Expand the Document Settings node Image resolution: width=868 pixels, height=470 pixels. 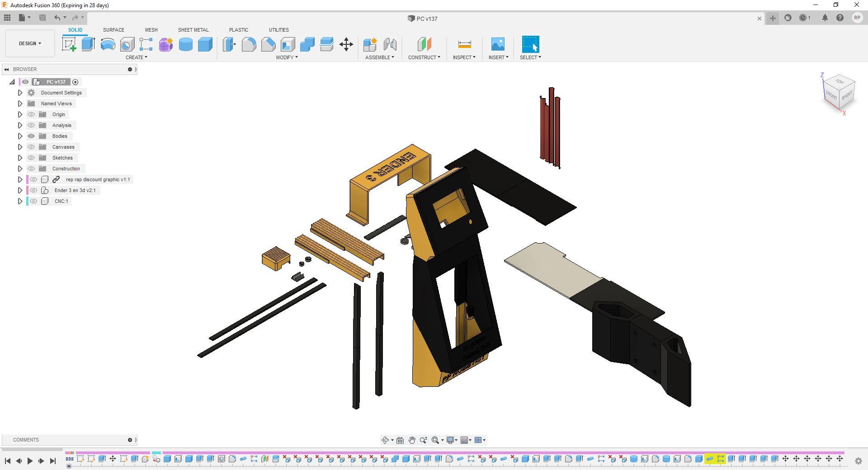coord(20,93)
